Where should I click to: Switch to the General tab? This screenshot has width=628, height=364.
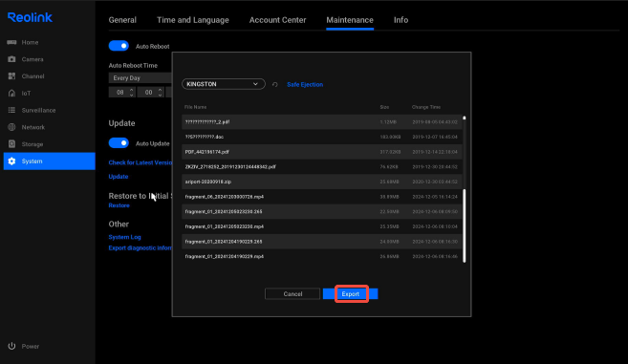tap(122, 20)
